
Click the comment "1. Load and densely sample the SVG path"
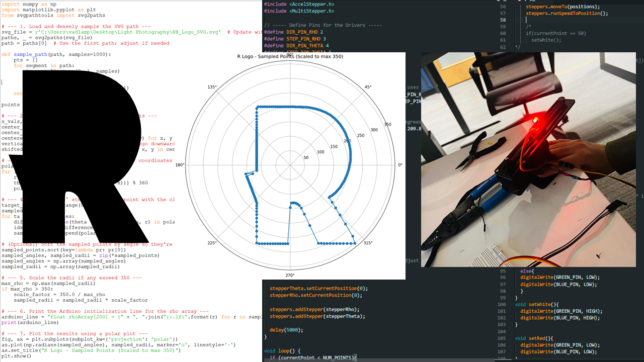(76, 27)
